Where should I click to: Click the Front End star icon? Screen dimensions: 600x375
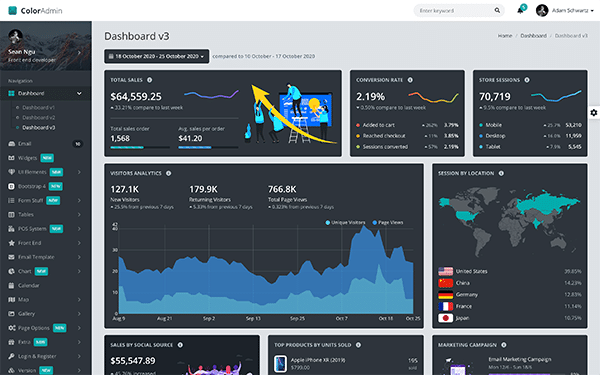(x=11, y=243)
